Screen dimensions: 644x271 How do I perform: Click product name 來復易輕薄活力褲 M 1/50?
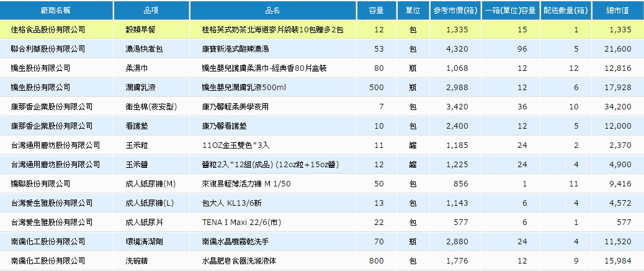pos(246,184)
